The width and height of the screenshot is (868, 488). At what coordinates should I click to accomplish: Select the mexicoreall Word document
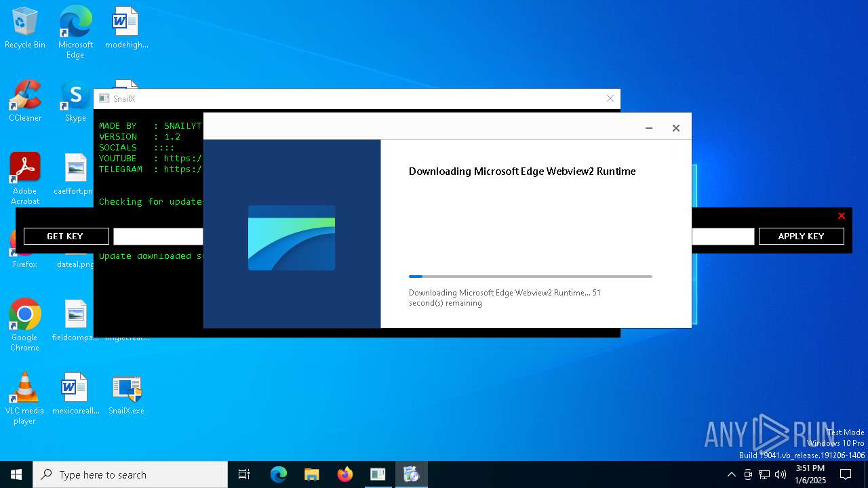[x=75, y=394]
